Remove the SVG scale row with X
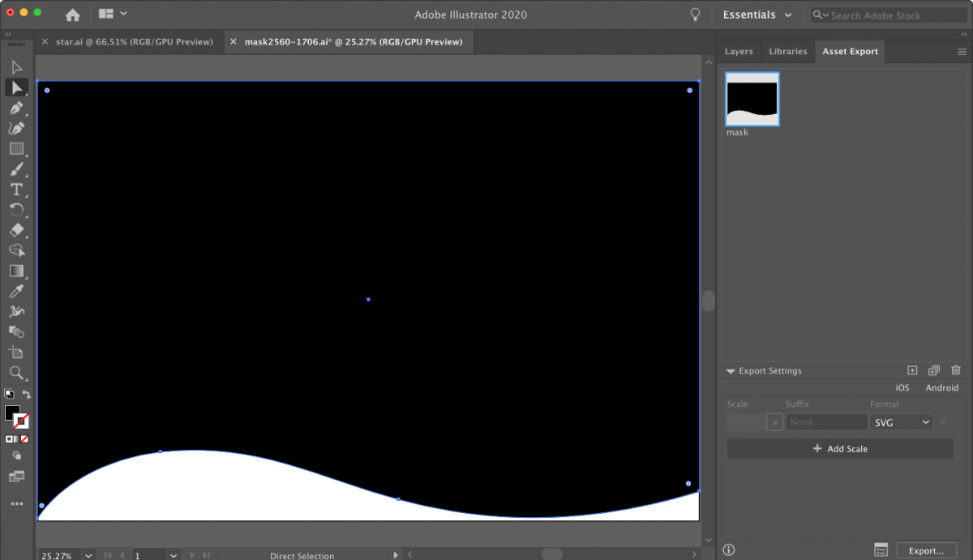This screenshot has width=973, height=560. point(942,422)
